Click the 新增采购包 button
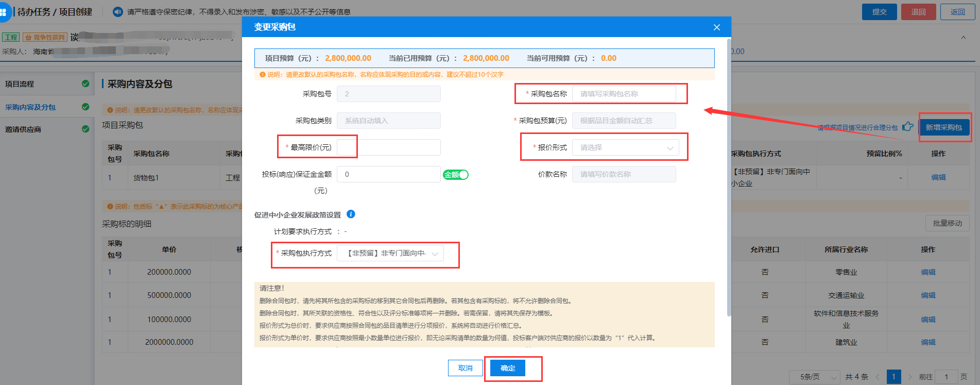 943,127
